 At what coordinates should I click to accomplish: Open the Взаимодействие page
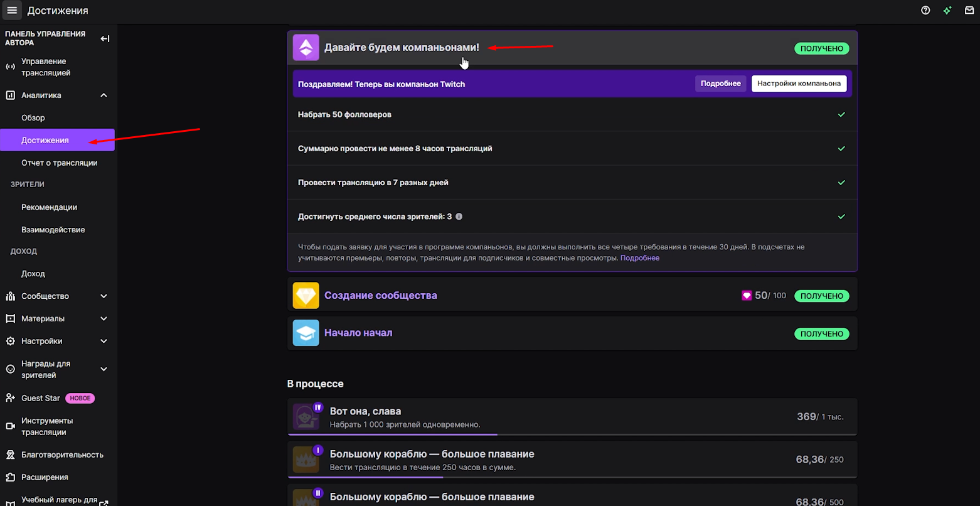pos(53,230)
